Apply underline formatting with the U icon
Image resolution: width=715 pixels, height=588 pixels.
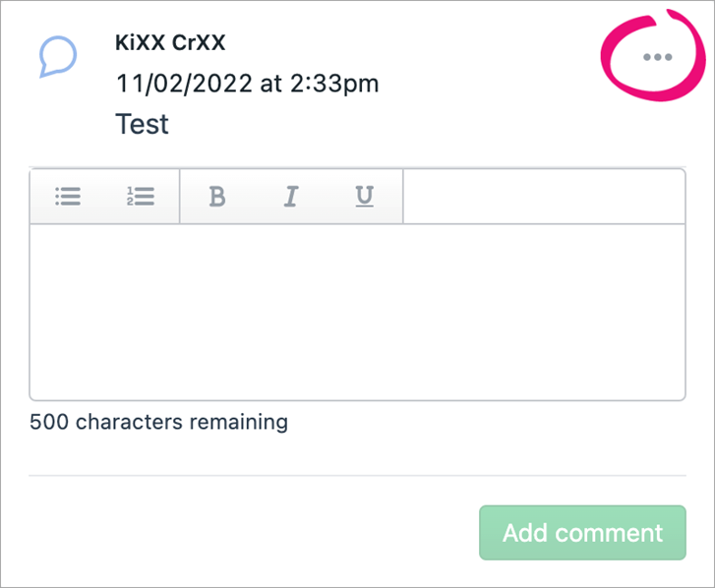pos(364,197)
